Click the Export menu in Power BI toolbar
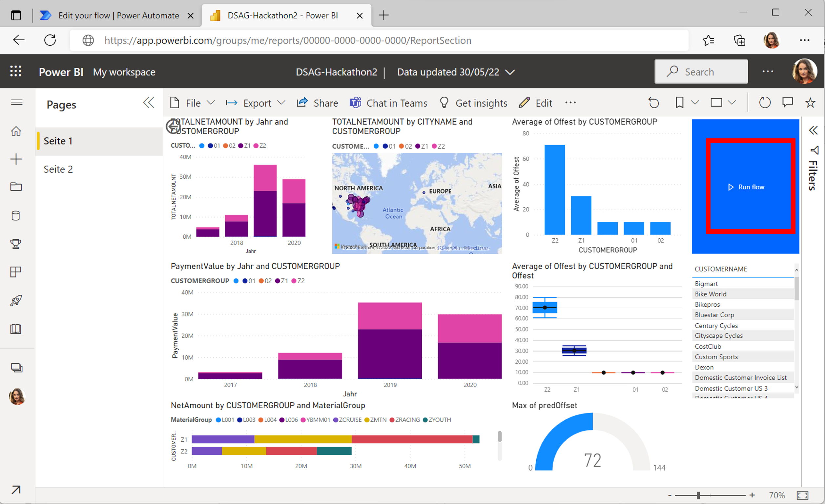 [x=257, y=103]
